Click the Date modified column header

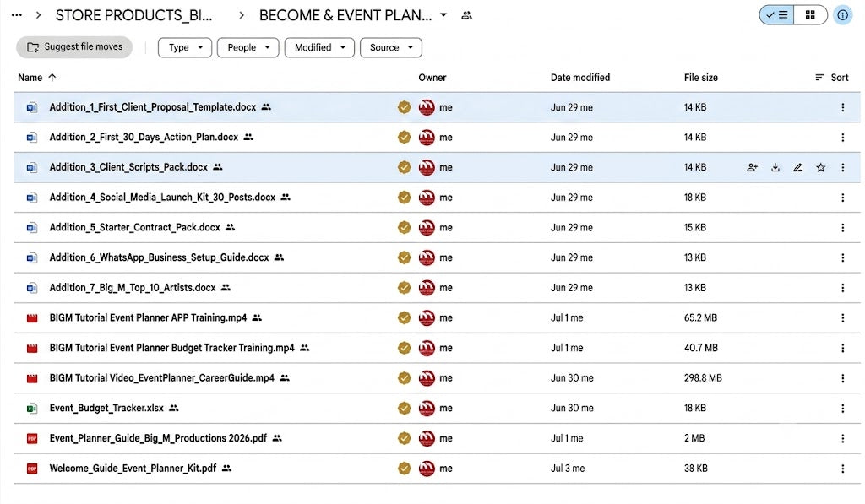click(579, 78)
